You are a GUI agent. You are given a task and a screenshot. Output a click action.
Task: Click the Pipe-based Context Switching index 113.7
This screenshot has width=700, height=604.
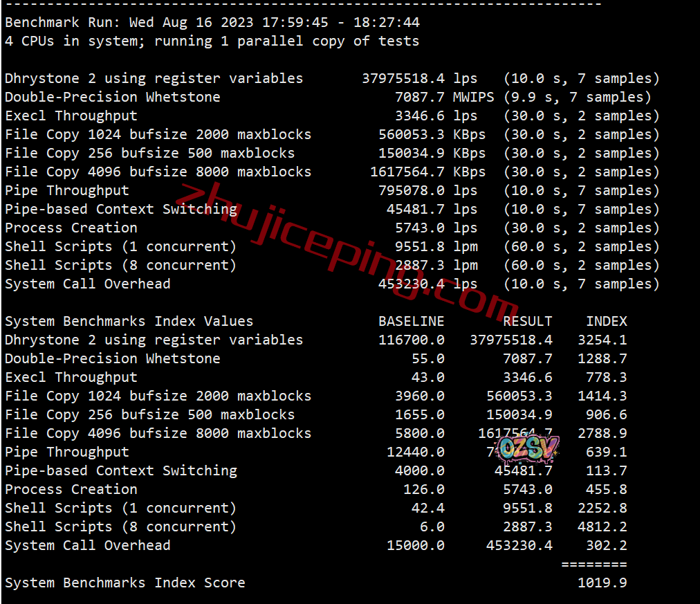606,470
